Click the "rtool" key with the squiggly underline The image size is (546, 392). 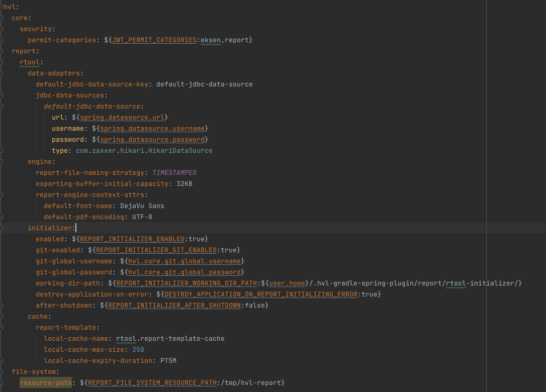[30, 62]
